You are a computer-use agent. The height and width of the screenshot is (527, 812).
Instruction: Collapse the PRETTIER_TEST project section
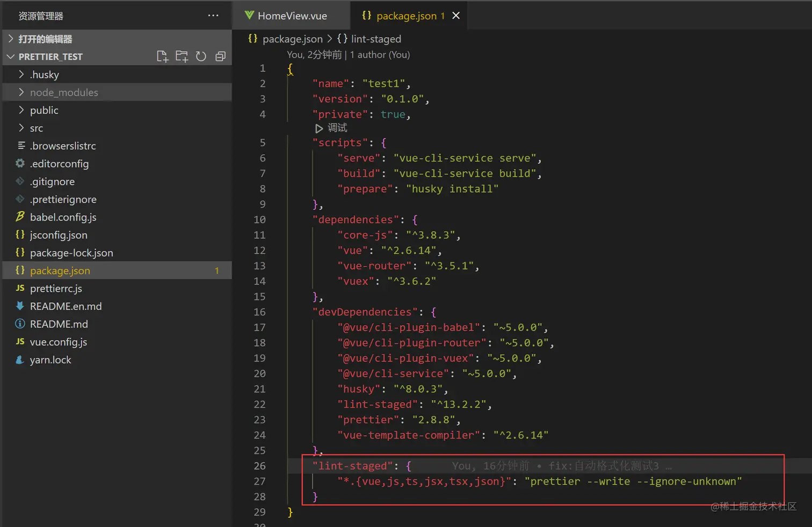pos(50,57)
